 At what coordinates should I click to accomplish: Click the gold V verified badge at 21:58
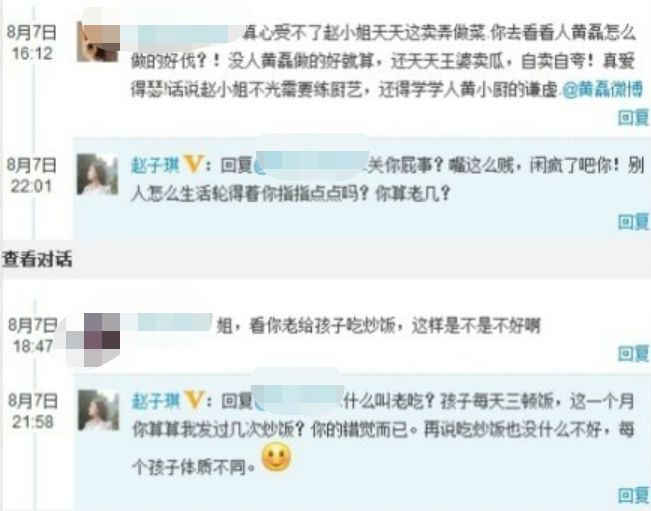pyautogui.click(x=194, y=400)
